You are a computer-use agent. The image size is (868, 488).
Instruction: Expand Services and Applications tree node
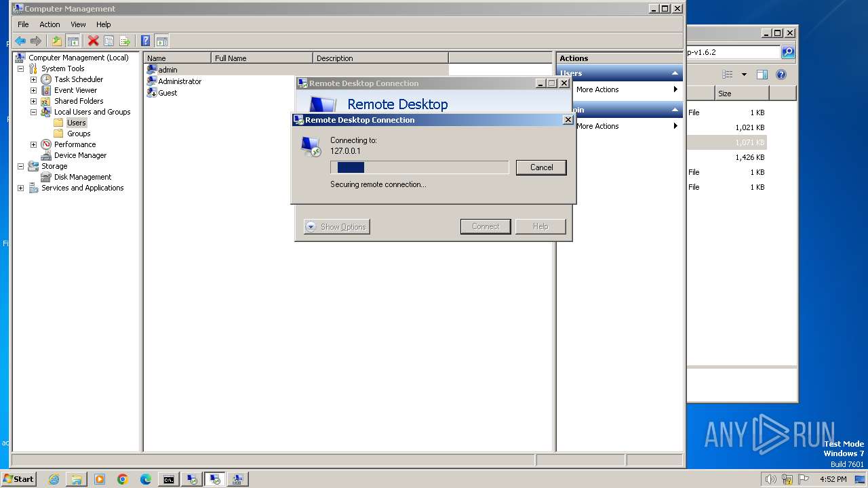(20, 188)
